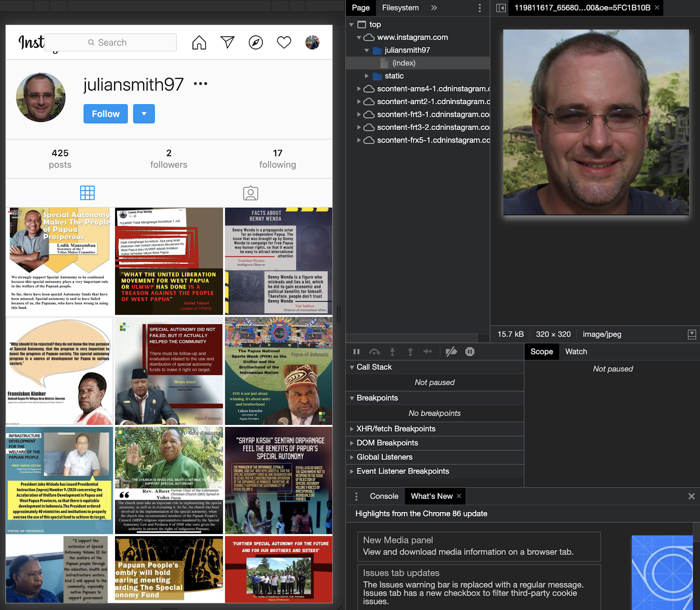Open follow suggestions dropdown arrow
The width and height of the screenshot is (700, 610).
144,114
